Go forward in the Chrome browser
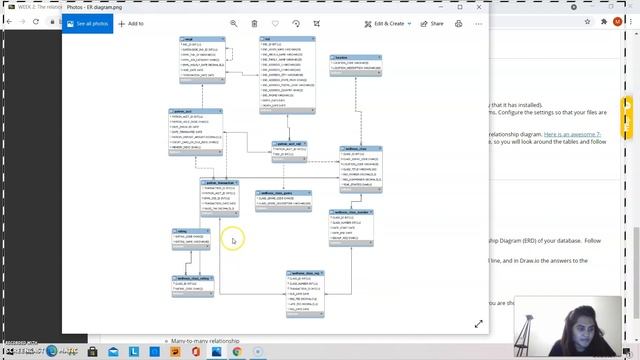 [22, 22]
